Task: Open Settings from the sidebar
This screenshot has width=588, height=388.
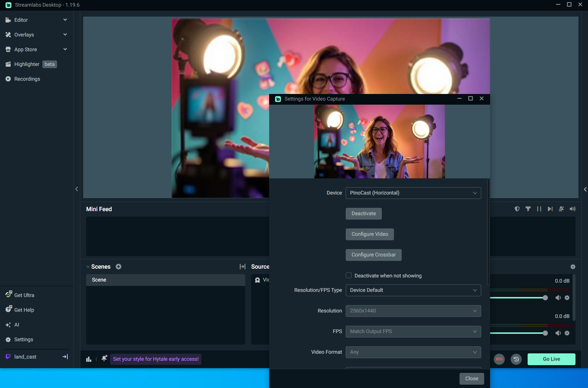Action: pyautogui.click(x=24, y=339)
